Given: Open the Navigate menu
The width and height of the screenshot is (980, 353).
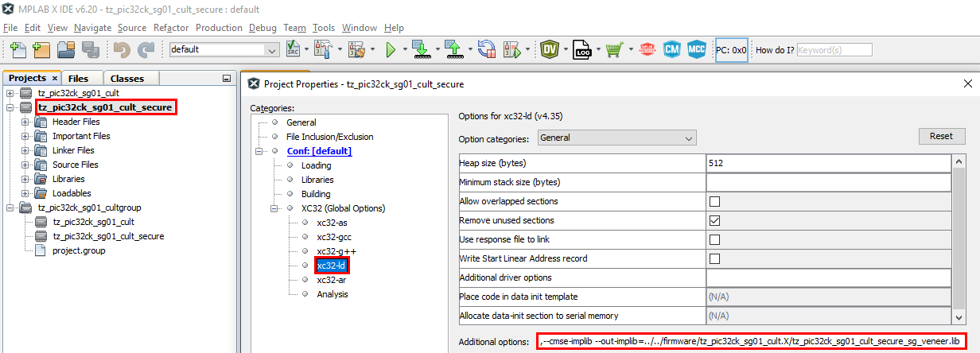Looking at the screenshot, I should (x=93, y=27).
